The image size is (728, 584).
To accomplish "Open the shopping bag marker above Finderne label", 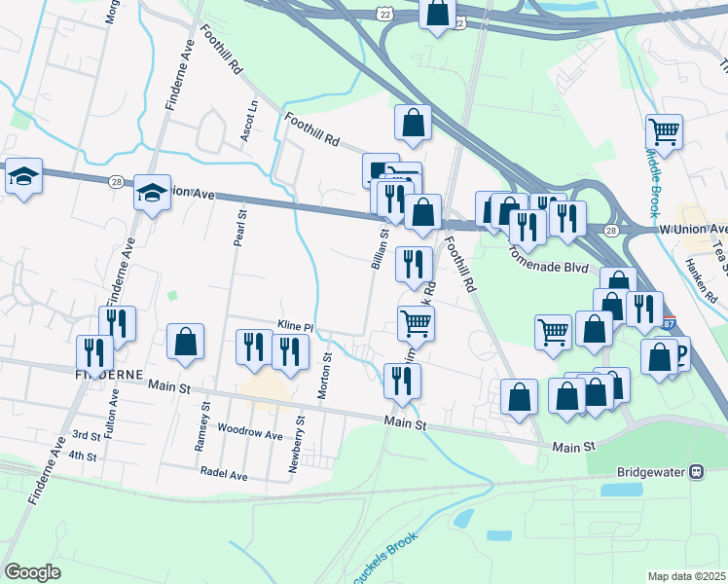I will 184,342.
